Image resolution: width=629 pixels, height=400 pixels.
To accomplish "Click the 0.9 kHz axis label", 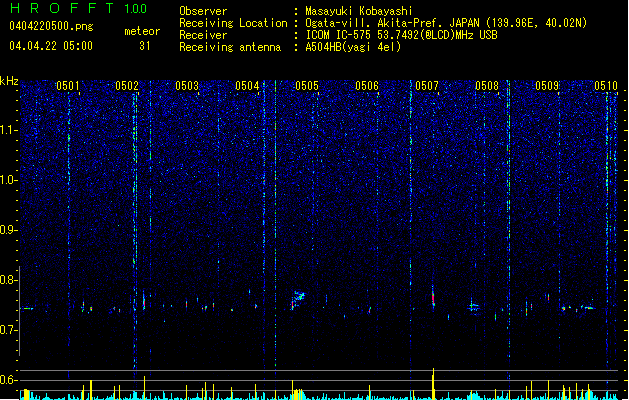I will click(x=9, y=230).
